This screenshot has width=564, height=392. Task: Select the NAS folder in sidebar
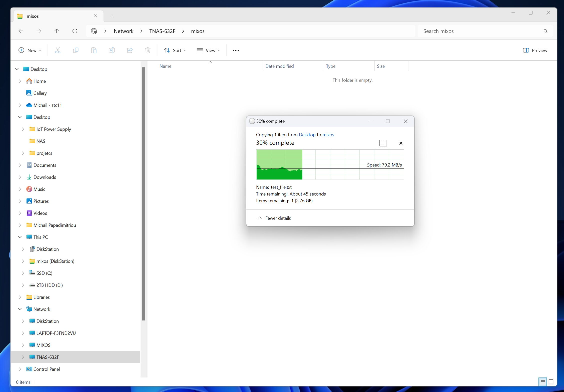pyautogui.click(x=41, y=141)
